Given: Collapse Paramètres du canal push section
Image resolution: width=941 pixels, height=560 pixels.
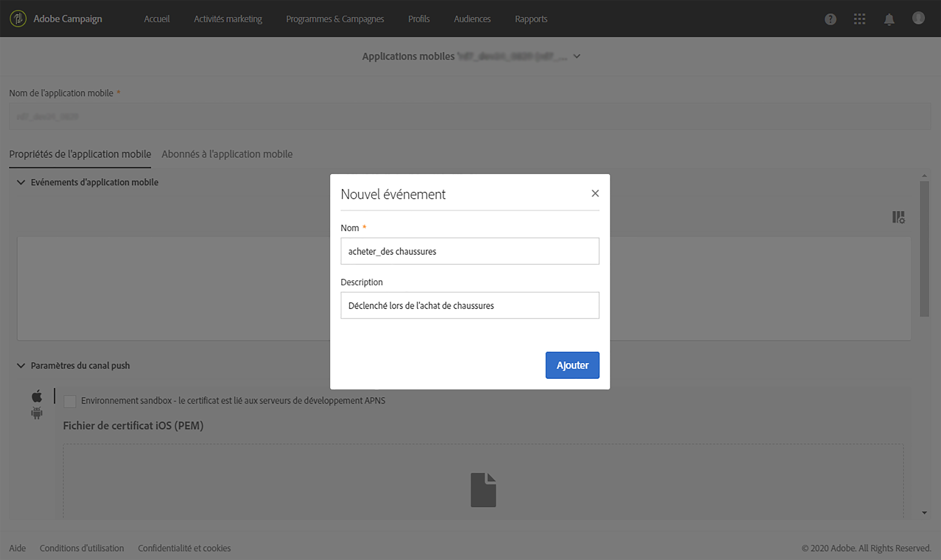Looking at the screenshot, I should [21, 366].
